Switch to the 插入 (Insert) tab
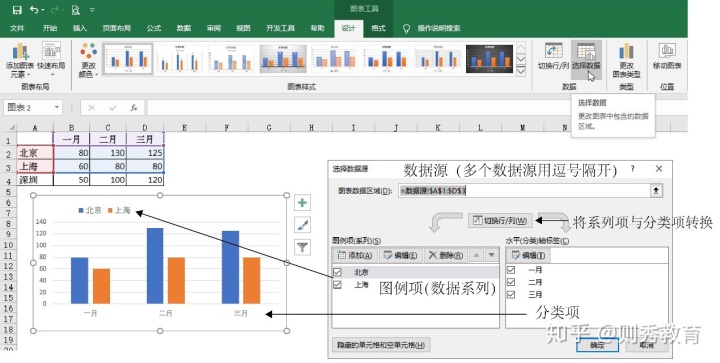The width and height of the screenshot is (720, 363). tap(80, 28)
